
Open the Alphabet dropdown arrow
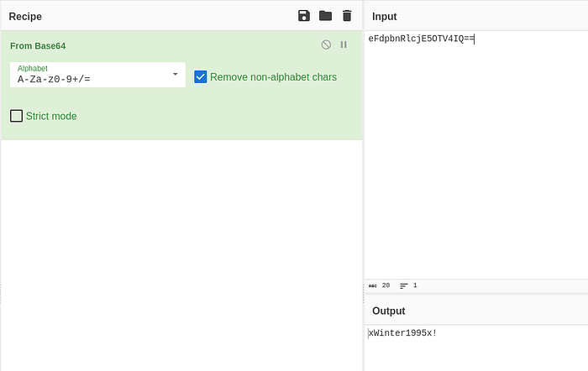coord(175,75)
